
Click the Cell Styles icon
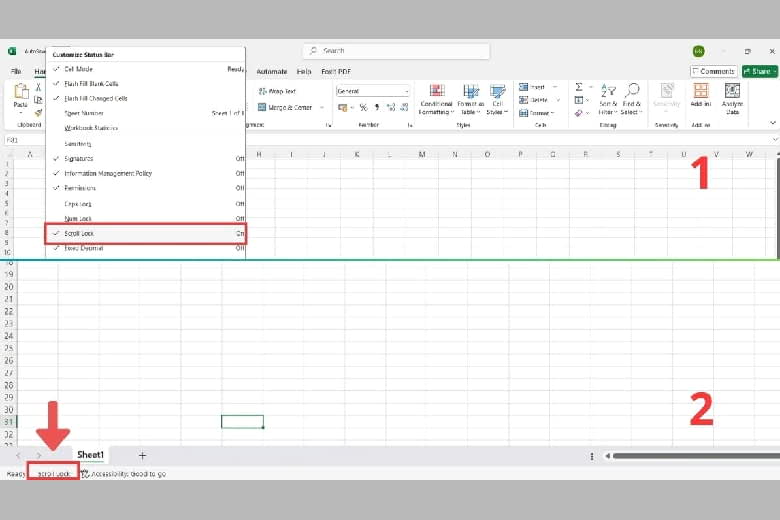(x=497, y=92)
